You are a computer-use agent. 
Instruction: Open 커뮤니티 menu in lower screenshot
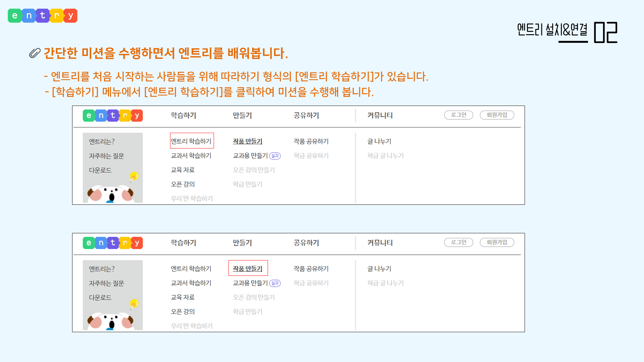click(x=380, y=243)
